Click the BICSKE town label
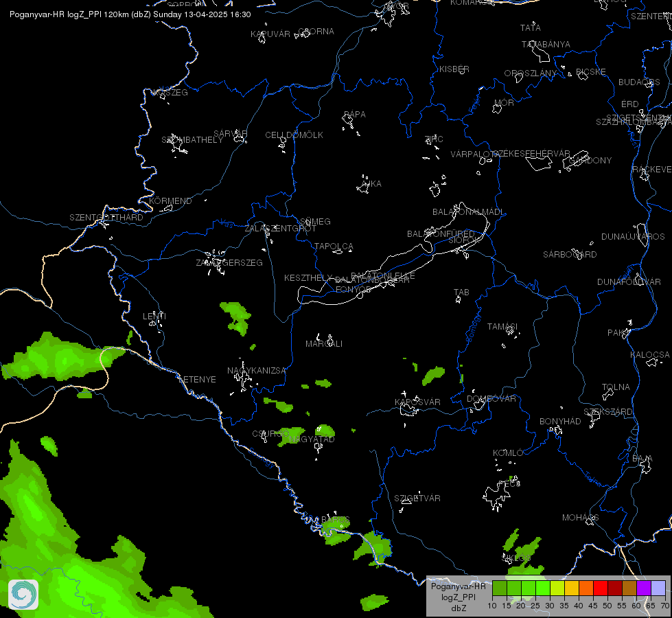Viewport: 672px width, 618px height. coord(590,72)
